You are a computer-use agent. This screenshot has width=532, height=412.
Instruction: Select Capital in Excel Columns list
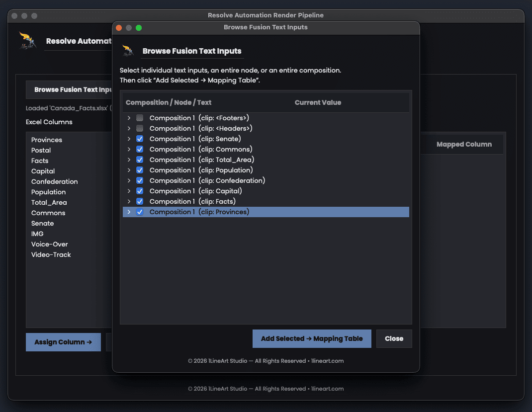coord(43,171)
